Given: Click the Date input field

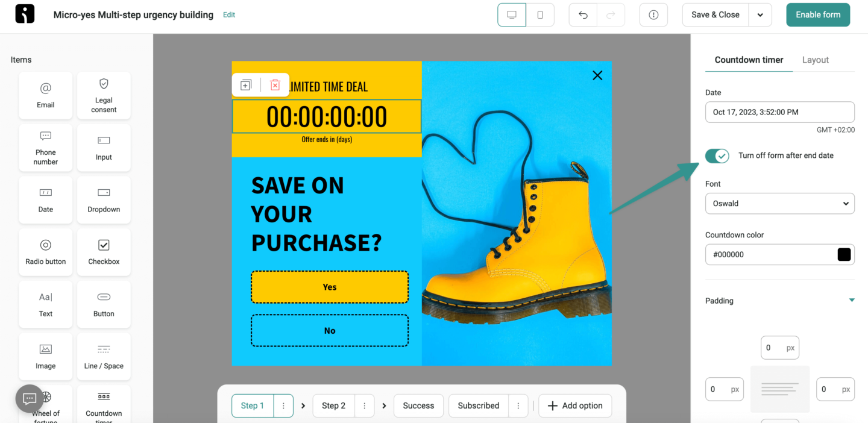Looking at the screenshot, I should coord(780,112).
